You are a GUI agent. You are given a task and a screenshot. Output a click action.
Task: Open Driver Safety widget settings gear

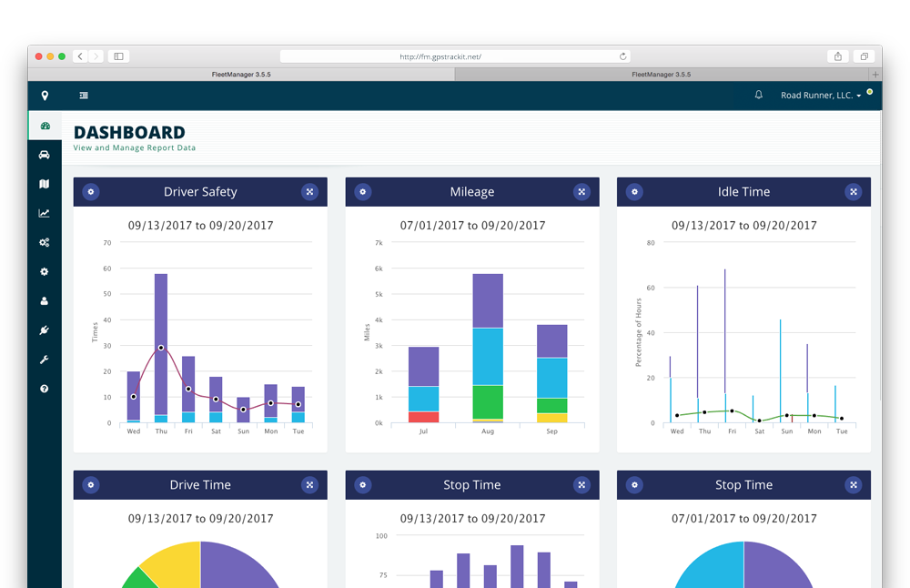90,191
